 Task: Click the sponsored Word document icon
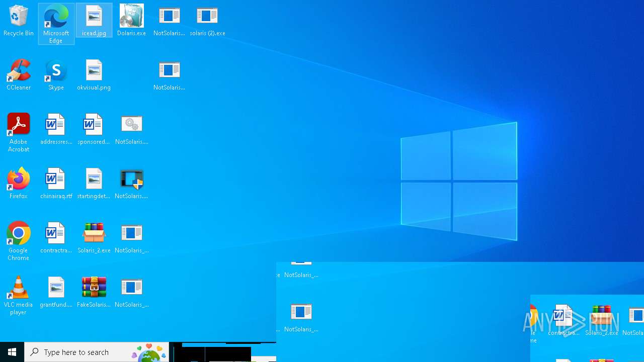click(94, 130)
